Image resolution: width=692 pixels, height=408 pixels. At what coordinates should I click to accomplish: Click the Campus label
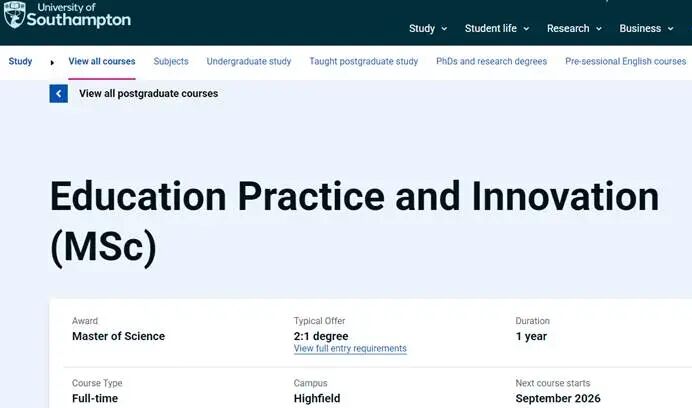(x=311, y=383)
